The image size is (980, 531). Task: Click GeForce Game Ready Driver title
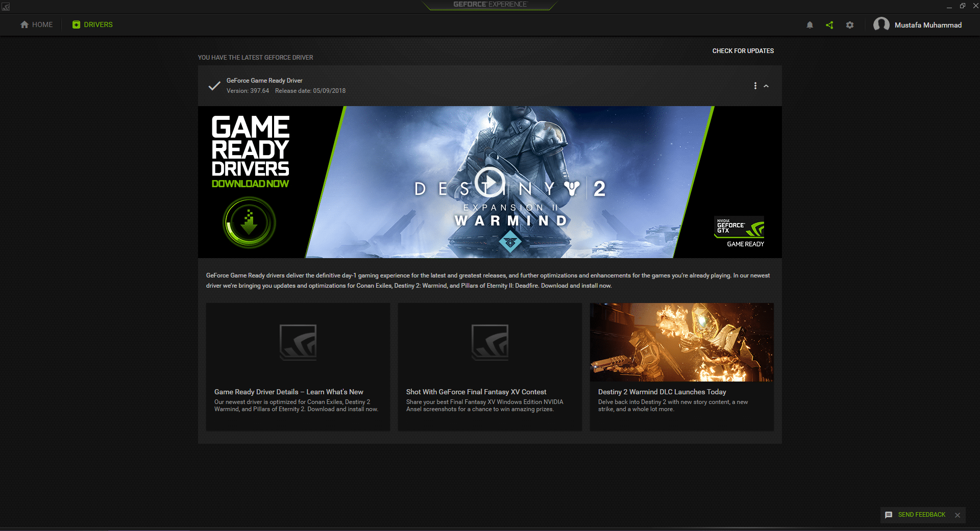click(x=264, y=81)
